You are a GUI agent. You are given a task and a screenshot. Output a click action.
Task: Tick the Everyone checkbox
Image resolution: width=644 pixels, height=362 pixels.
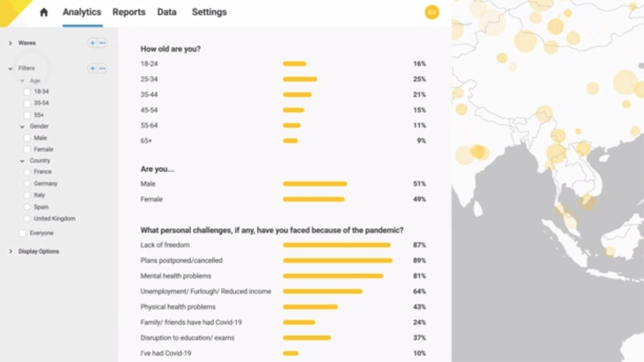coord(22,233)
